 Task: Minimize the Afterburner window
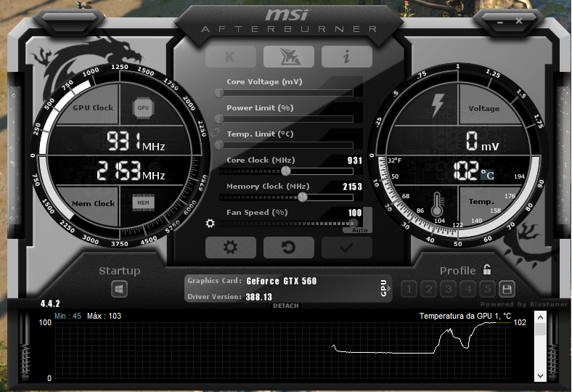point(500,23)
